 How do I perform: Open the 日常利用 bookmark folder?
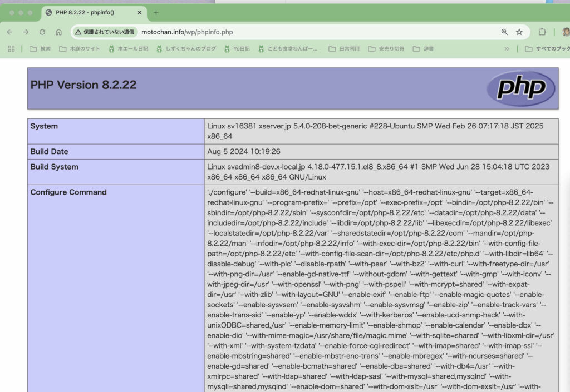[344, 48]
